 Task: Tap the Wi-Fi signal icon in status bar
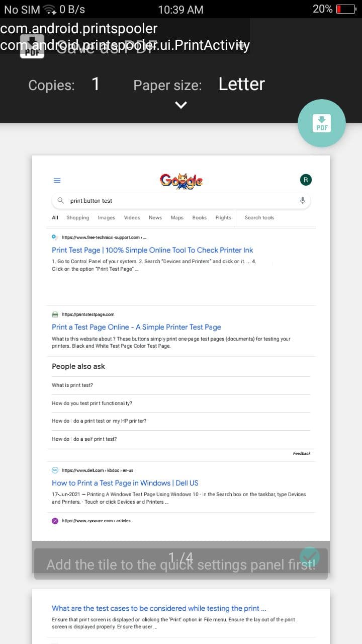click(x=49, y=9)
